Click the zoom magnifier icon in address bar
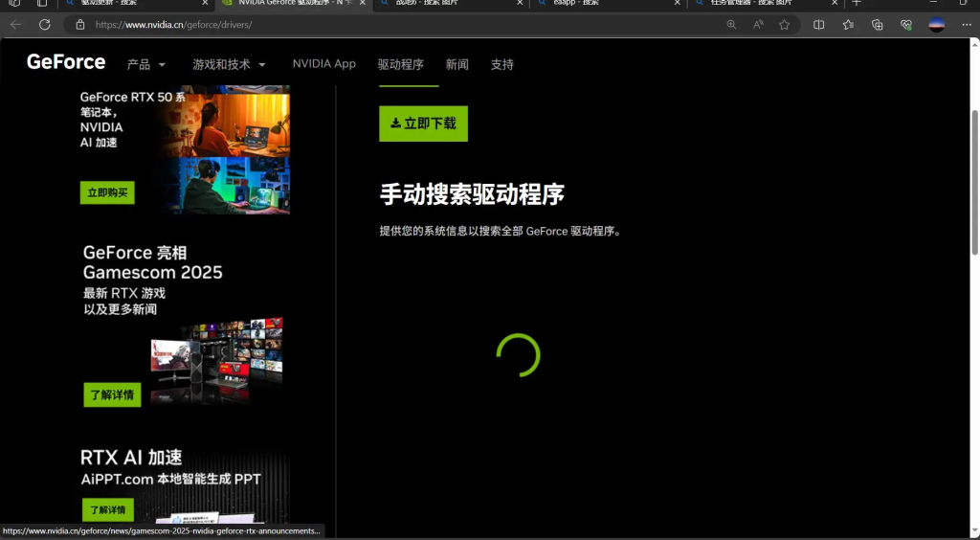 732,25
